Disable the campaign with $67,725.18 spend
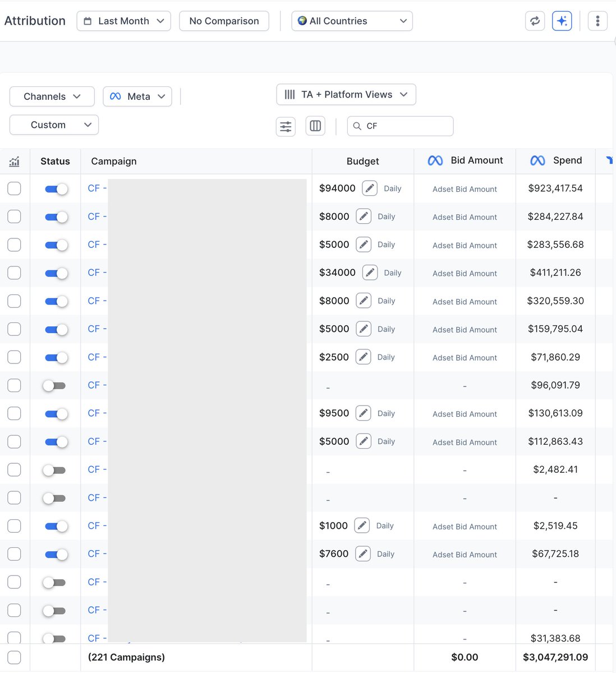The height and width of the screenshot is (673, 616). tap(56, 554)
